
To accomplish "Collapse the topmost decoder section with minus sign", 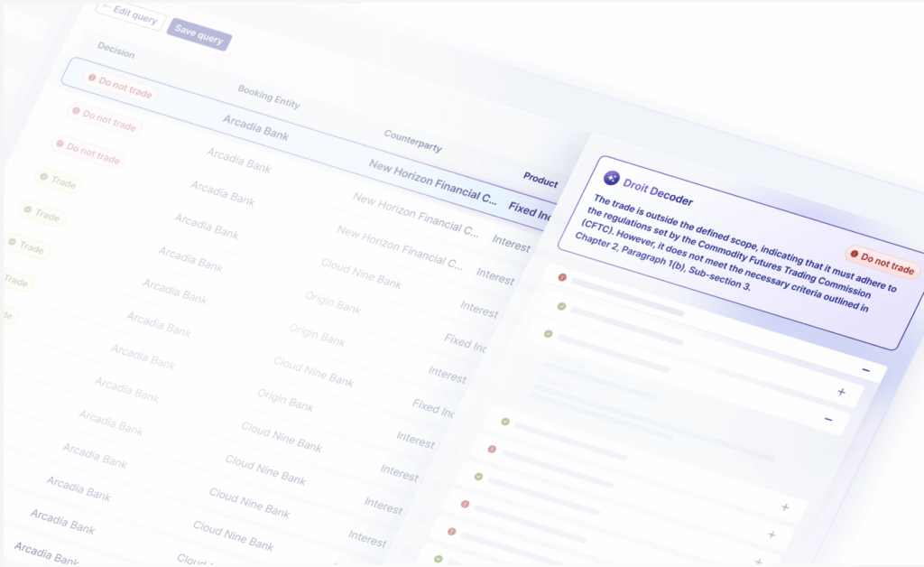I will coord(865,370).
